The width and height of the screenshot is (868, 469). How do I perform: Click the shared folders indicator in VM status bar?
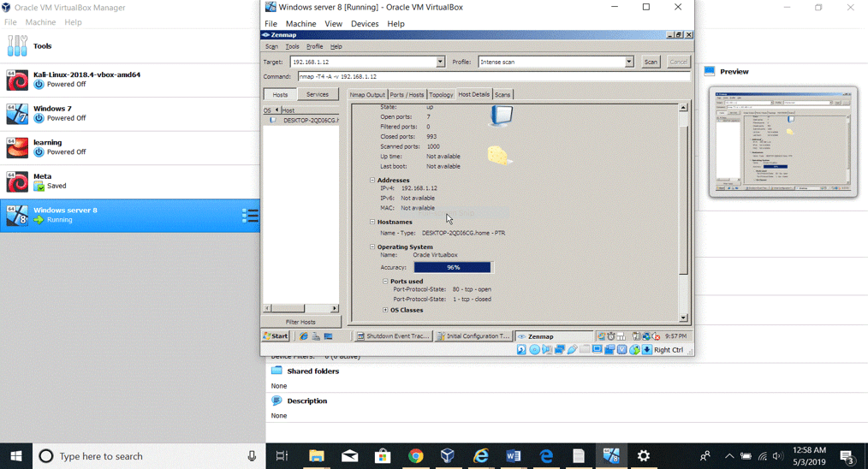(x=585, y=350)
